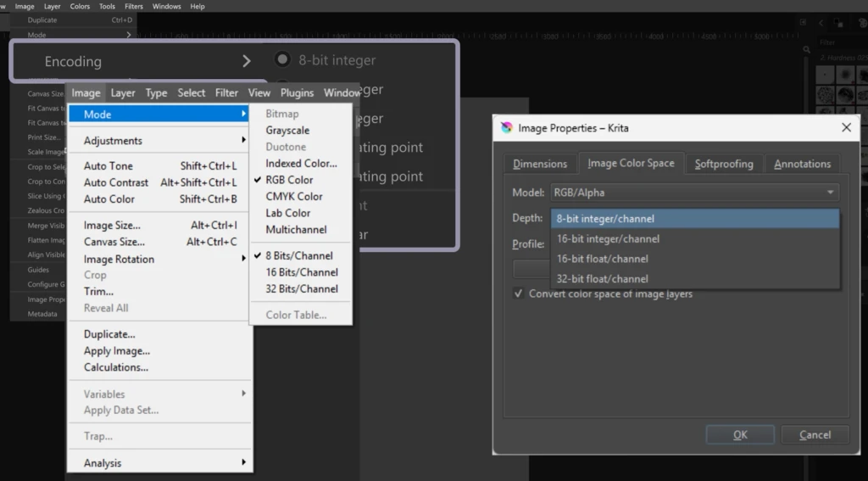
Task: Switch to the Annotations tab
Action: click(x=802, y=164)
